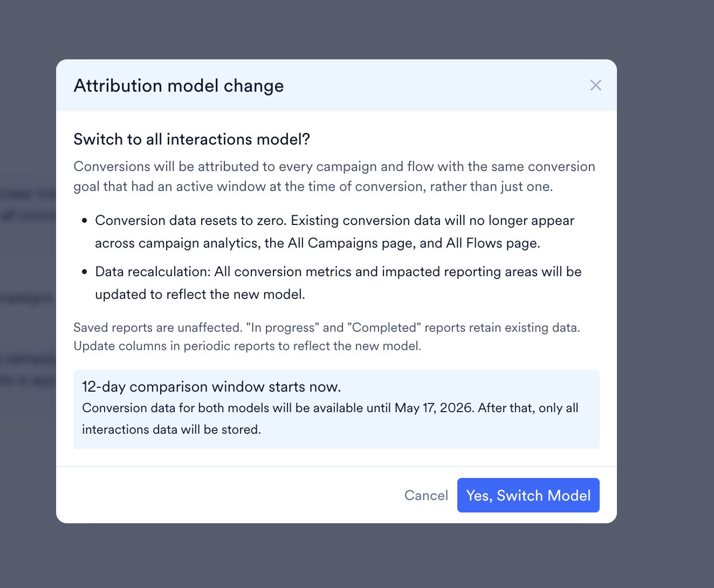
Task: Click the light blue dialog header bar
Action: [x=337, y=85]
